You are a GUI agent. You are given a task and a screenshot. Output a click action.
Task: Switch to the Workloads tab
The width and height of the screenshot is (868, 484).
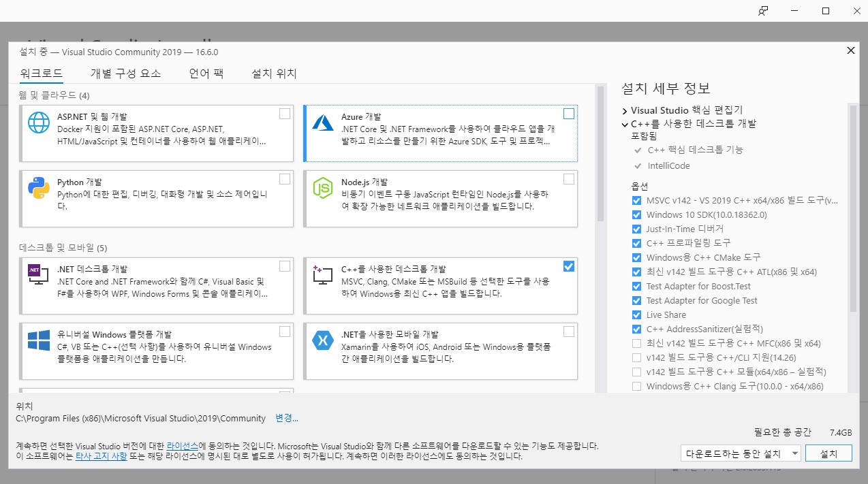pos(42,74)
